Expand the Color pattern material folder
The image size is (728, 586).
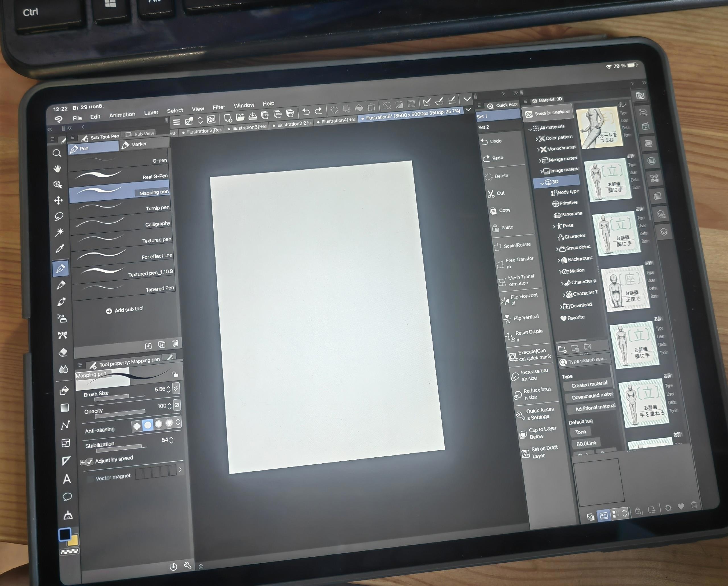[x=537, y=139]
